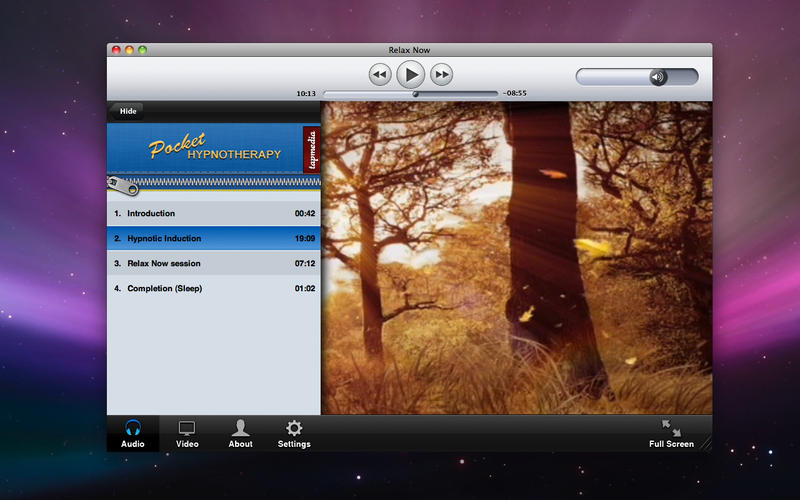This screenshot has width=800, height=500.
Task: Click the green zoom window button
Action: (x=143, y=50)
